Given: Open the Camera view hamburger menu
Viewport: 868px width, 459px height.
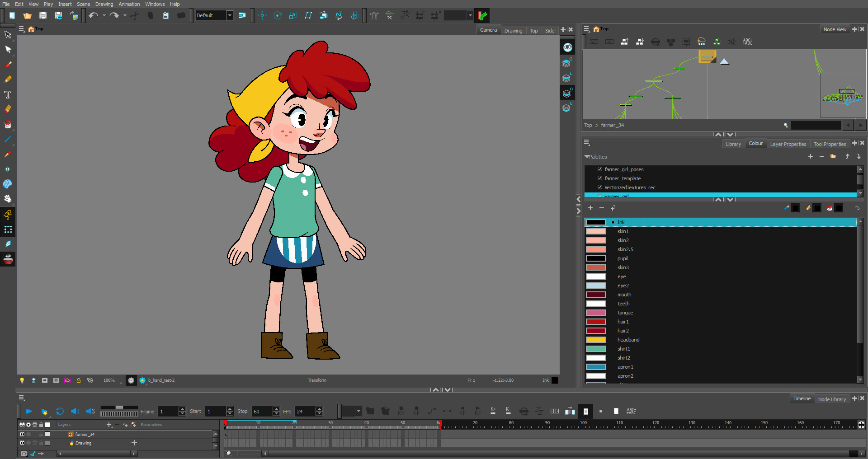Looking at the screenshot, I should (21, 29).
